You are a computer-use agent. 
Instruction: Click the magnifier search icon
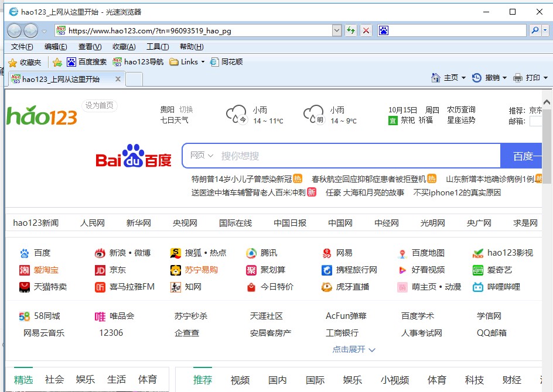coord(534,30)
